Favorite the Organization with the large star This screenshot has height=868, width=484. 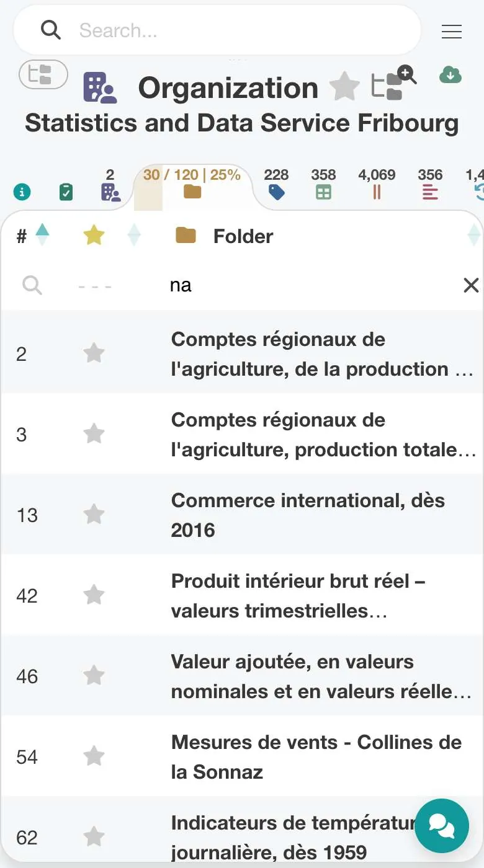[344, 86]
